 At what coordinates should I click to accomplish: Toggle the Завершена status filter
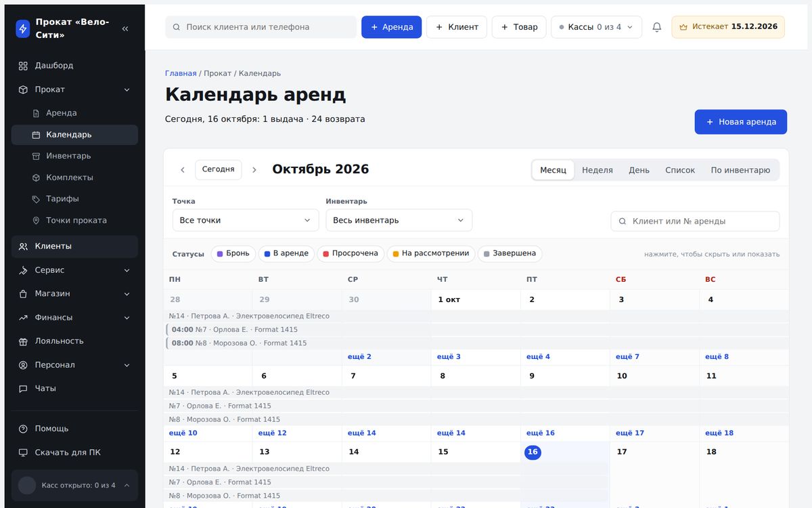(510, 253)
